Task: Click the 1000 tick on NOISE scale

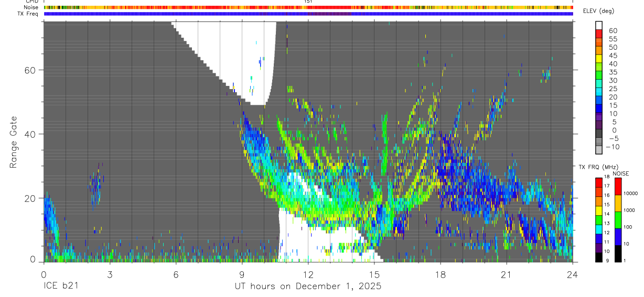Action: 629,210
